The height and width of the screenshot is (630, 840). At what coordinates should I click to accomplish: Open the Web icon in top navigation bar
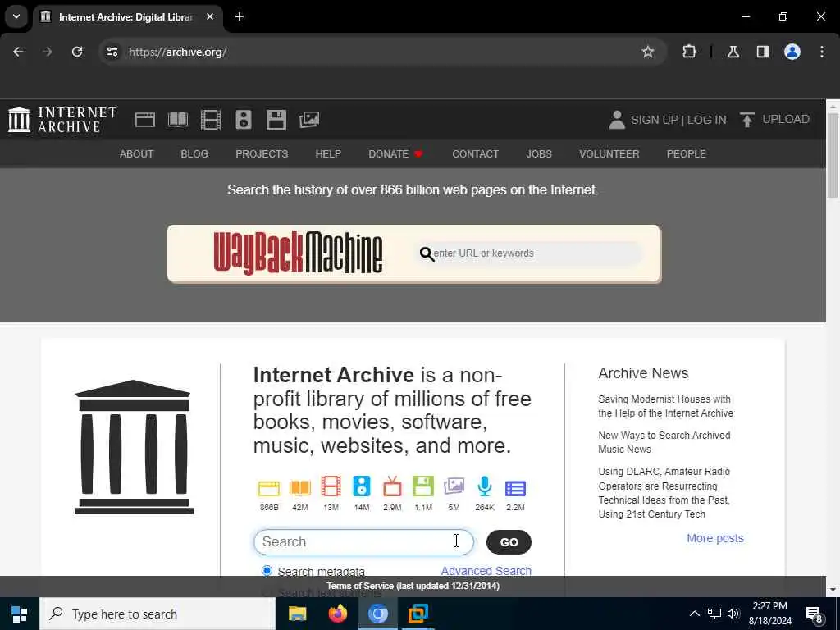(144, 120)
